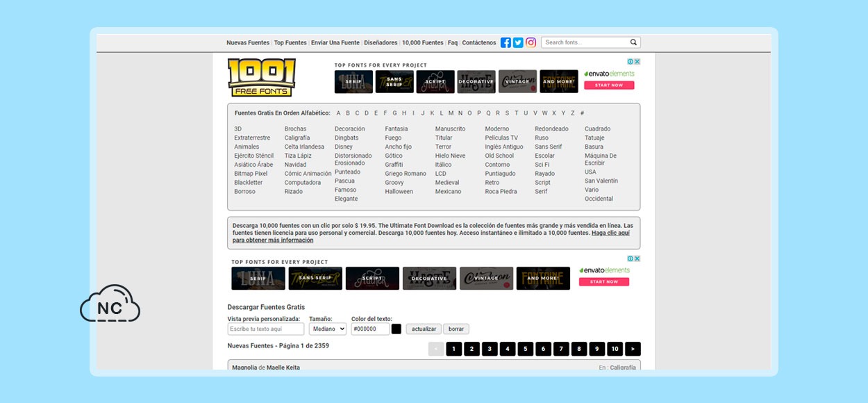The image size is (868, 403).
Task: Open designer Maelle Keita link
Action: click(283, 368)
